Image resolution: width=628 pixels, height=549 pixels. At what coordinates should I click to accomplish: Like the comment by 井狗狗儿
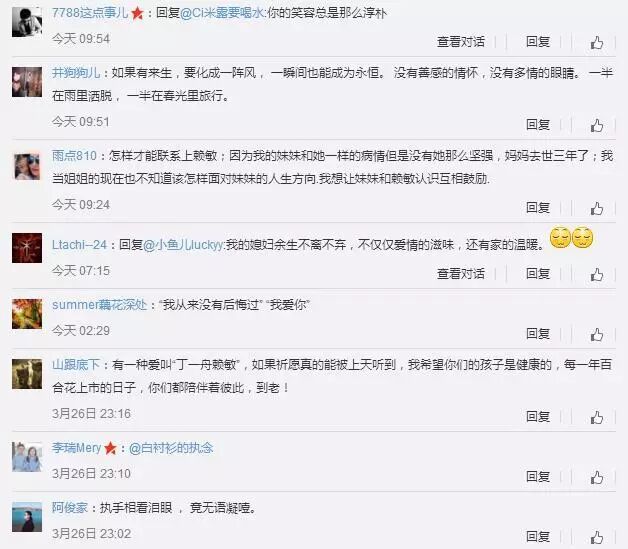(597, 126)
